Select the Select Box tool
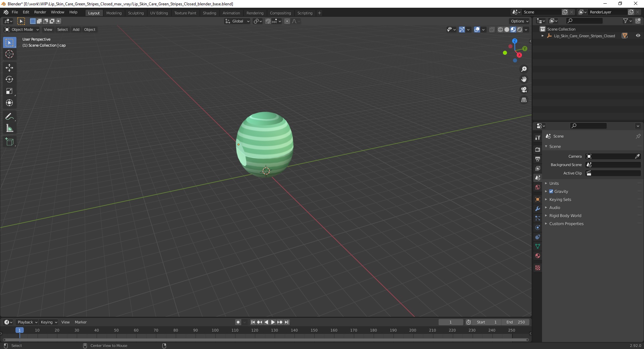644x349 pixels. (9, 43)
